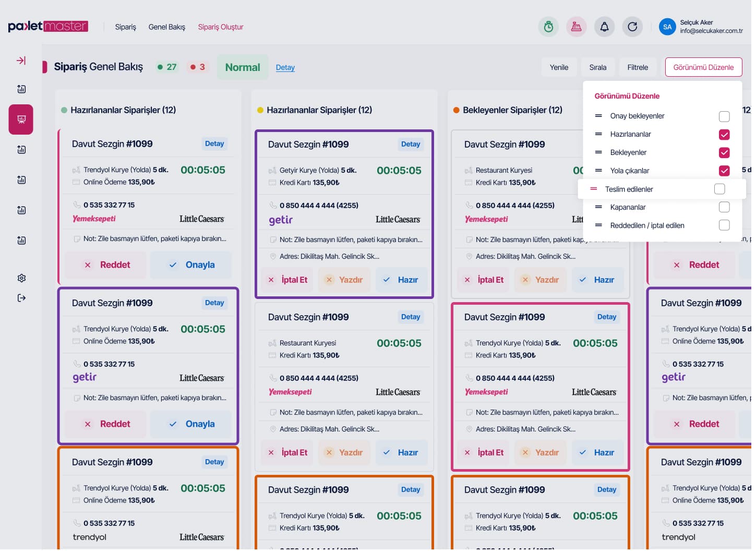Open notifications bell icon

(604, 27)
